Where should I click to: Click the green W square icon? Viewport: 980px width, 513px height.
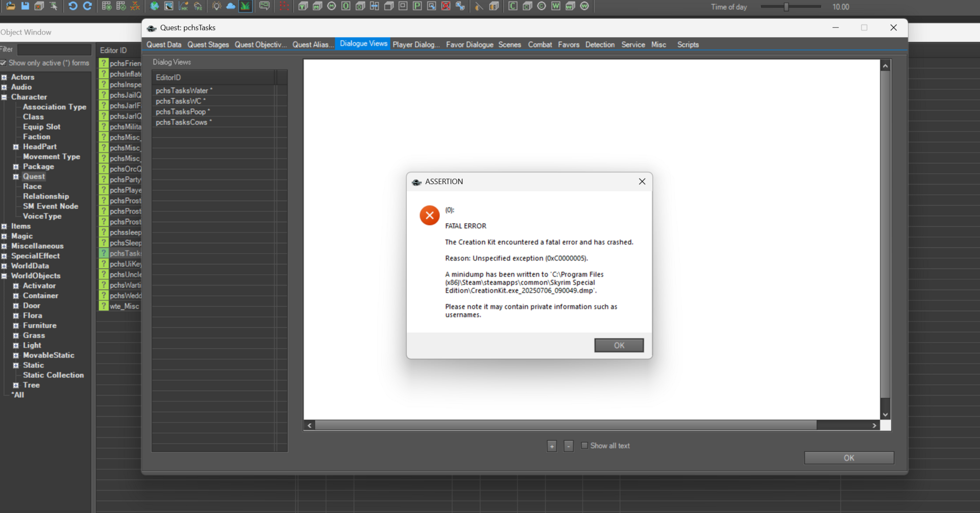pyautogui.click(x=556, y=6)
